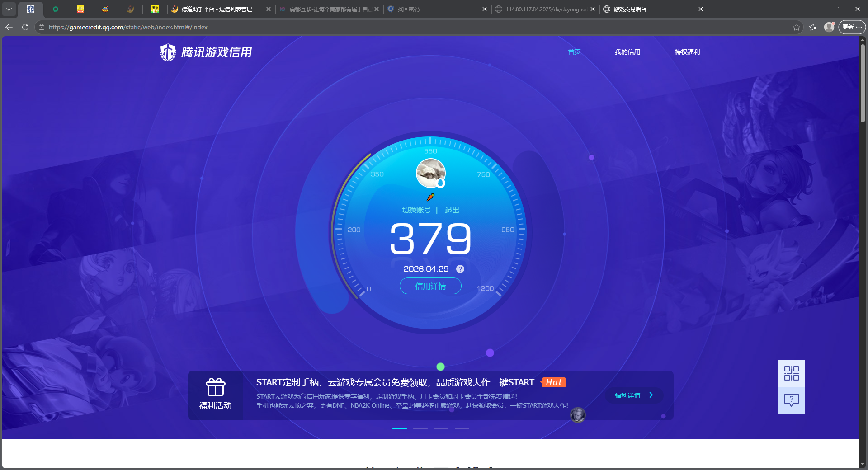Open a new tab with the plus icon
The height and width of the screenshot is (470, 868).
click(717, 9)
